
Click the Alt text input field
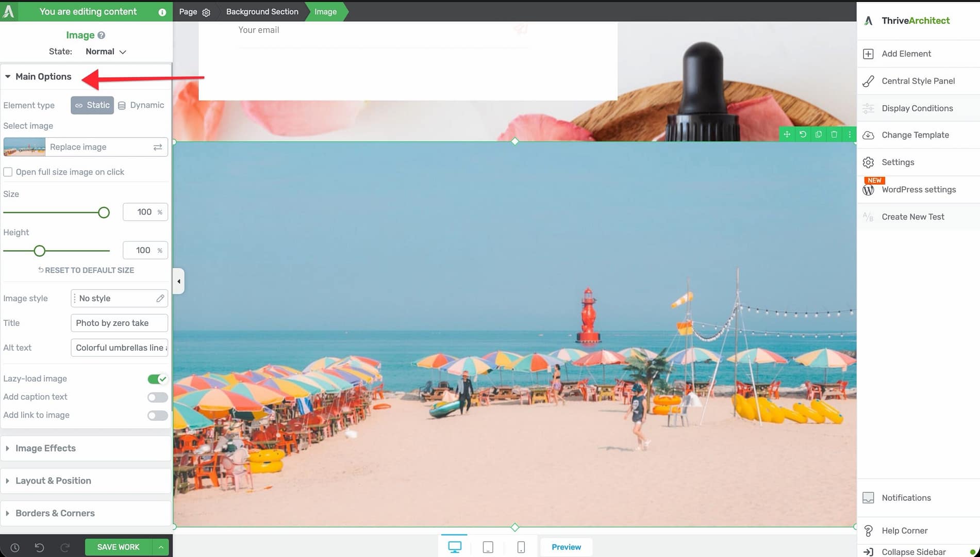[119, 348]
